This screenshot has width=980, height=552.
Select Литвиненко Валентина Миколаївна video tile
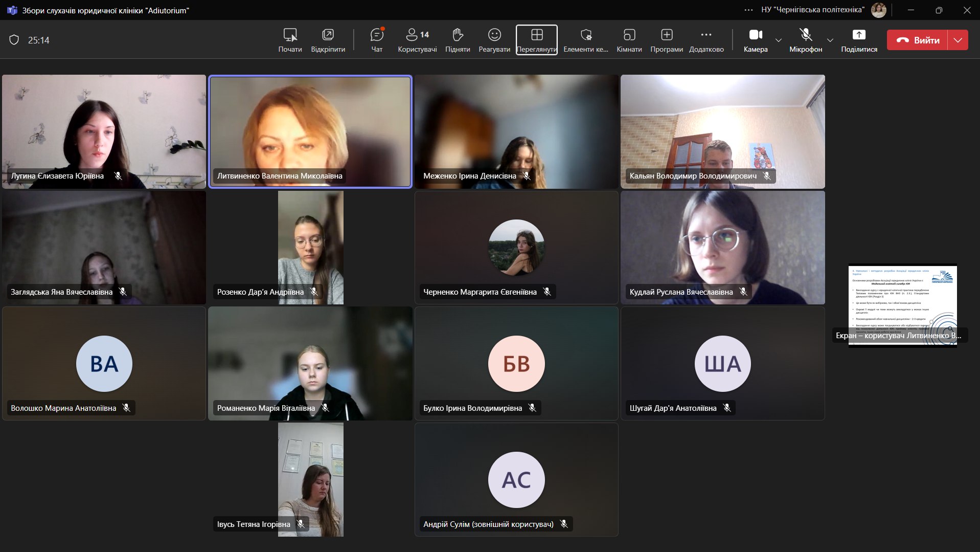click(310, 131)
